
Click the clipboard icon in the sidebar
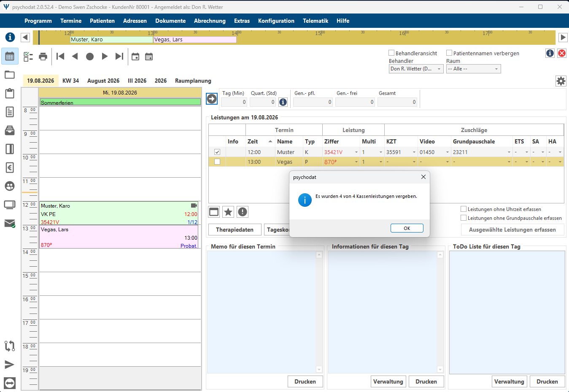(10, 93)
